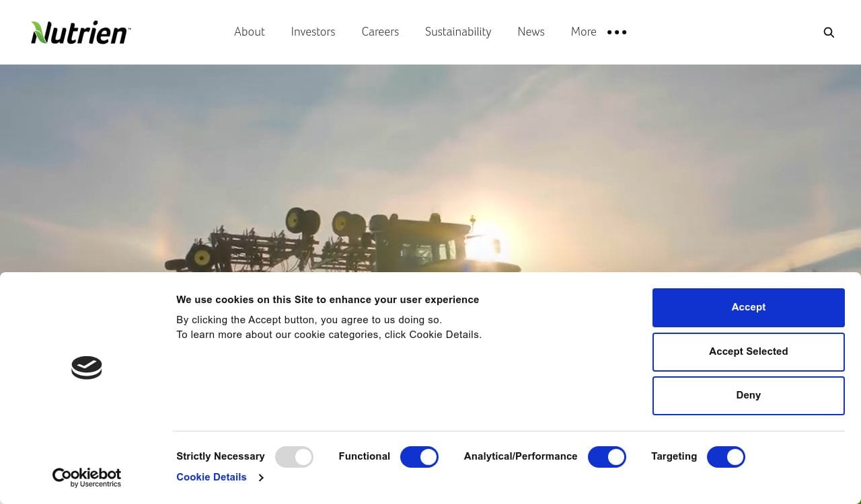861x504 pixels.
Task: Click the three dots icon beside More
Action: 617,32
